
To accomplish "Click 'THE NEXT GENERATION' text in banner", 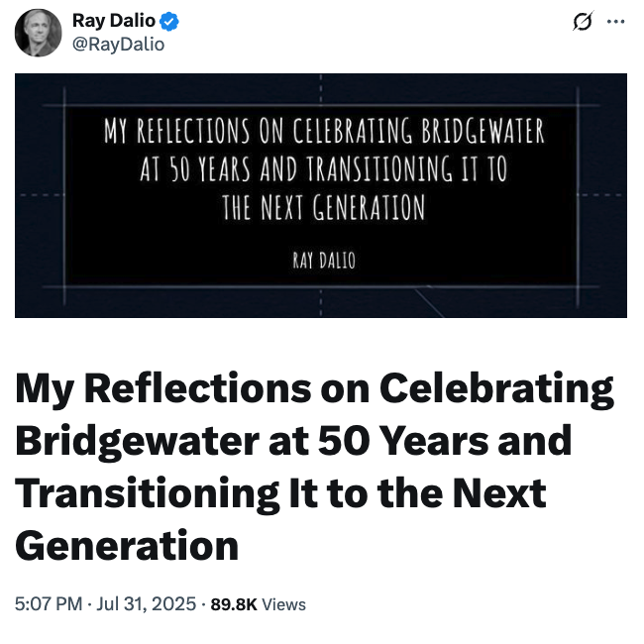I will tap(324, 207).
